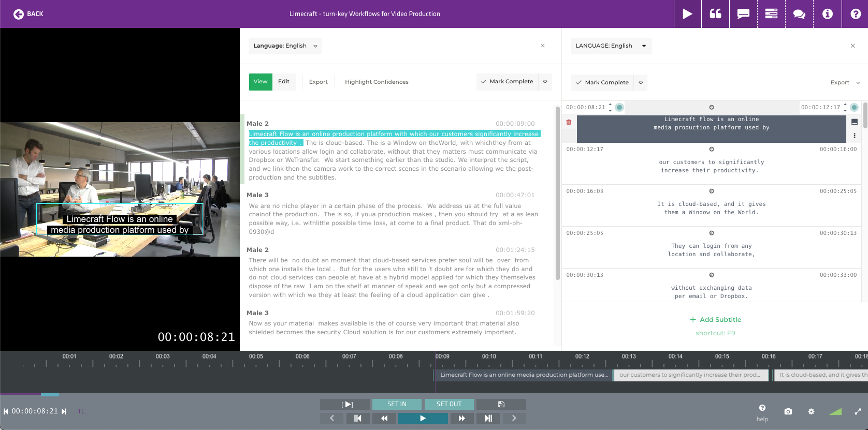Click the end timecode stepper of first subtitle
This screenshot has height=430, width=868.
(845, 107)
